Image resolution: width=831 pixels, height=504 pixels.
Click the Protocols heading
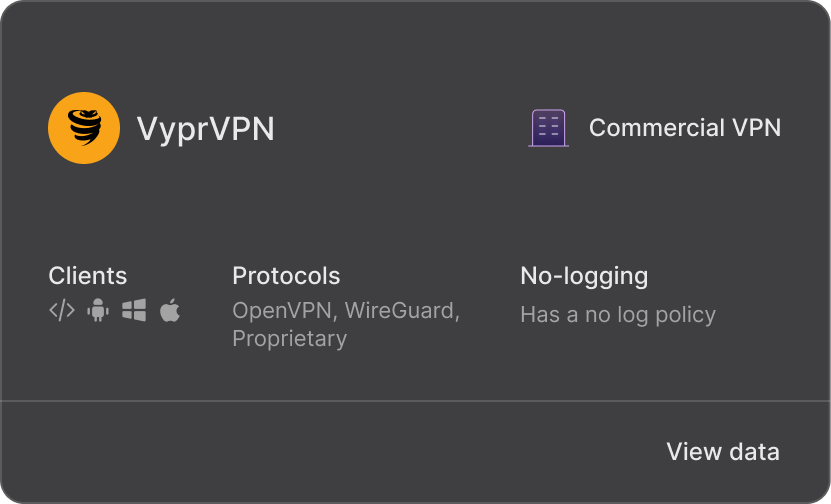point(286,276)
